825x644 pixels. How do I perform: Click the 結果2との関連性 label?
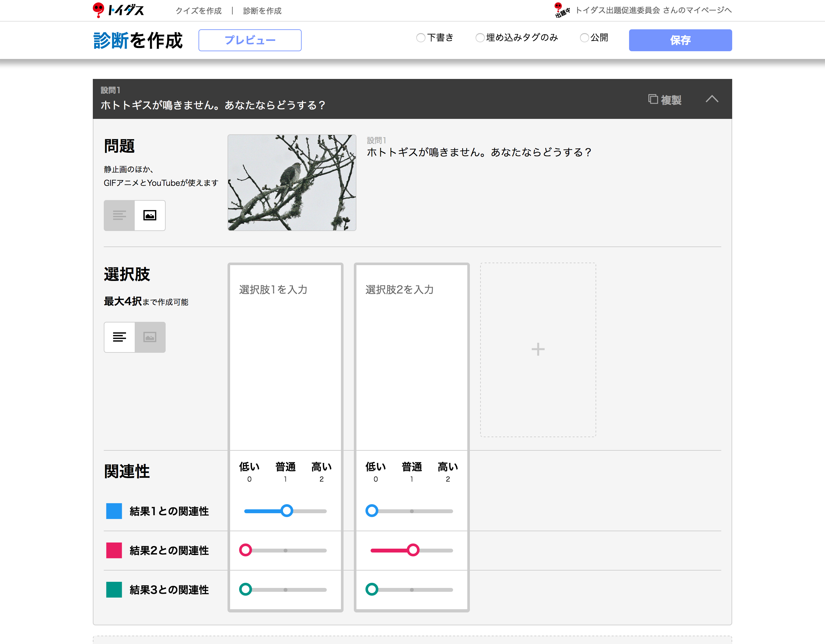coord(169,550)
